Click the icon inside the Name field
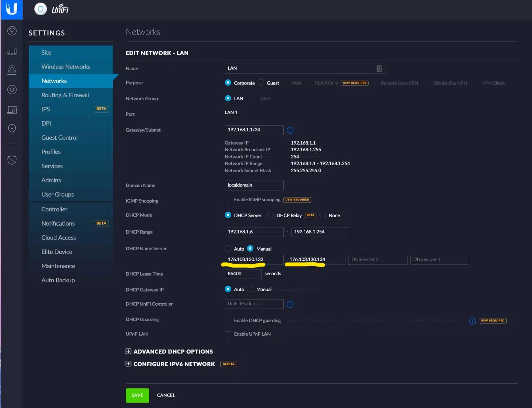This screenshot has width=532, height=408. point(379,69)
